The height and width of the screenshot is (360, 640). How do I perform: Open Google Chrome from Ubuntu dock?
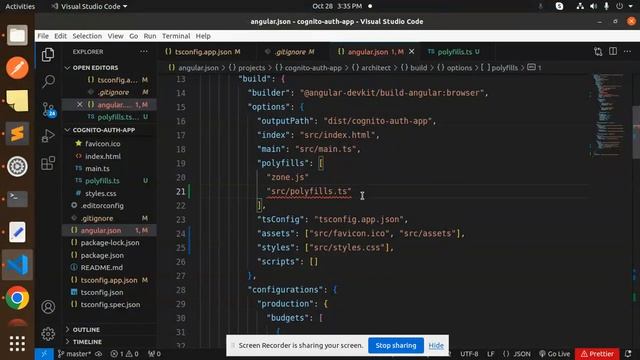click(17, 298)
